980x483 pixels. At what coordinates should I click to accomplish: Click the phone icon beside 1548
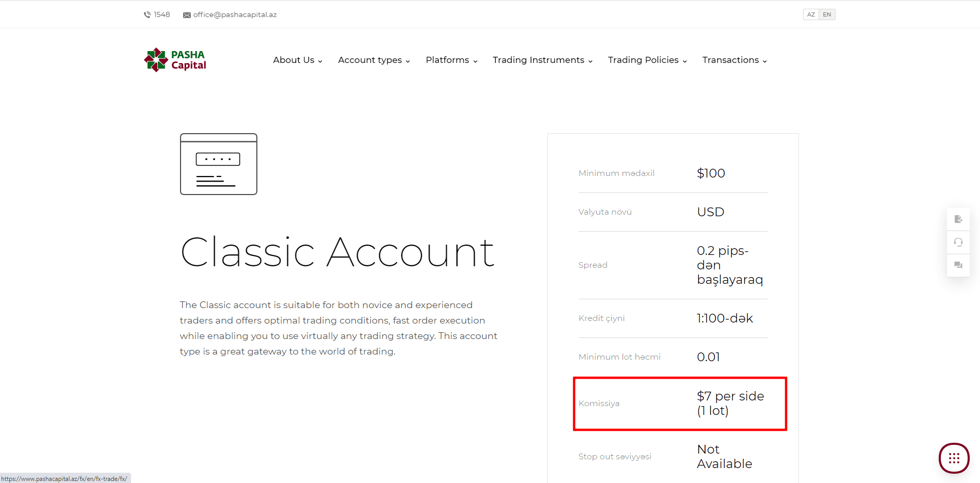pyautogui.click(x=147, y=15)
